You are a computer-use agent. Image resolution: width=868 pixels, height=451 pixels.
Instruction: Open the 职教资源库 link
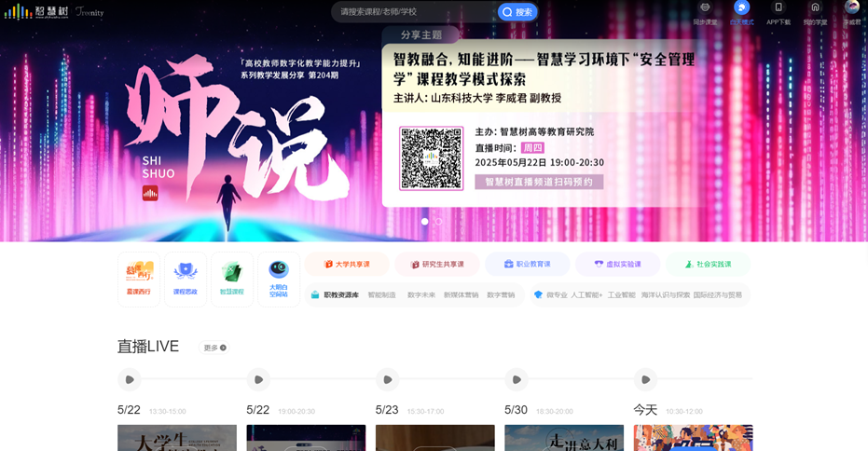(x=336, y=294)
